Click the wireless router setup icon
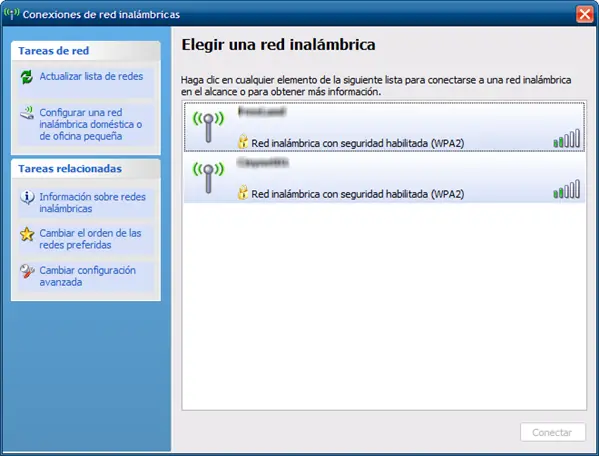599x456 pixels. [27, 113]
